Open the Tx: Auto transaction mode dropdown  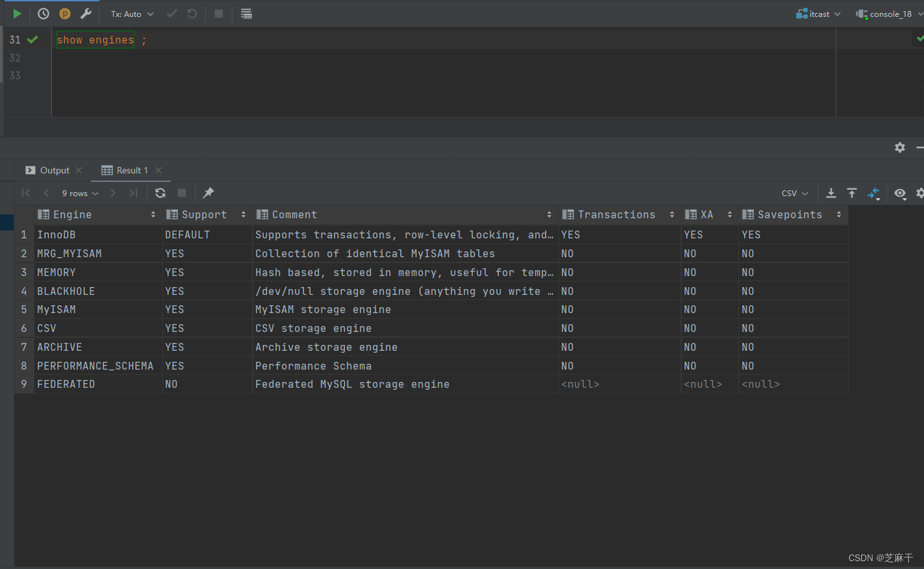[x=130, y=14]
